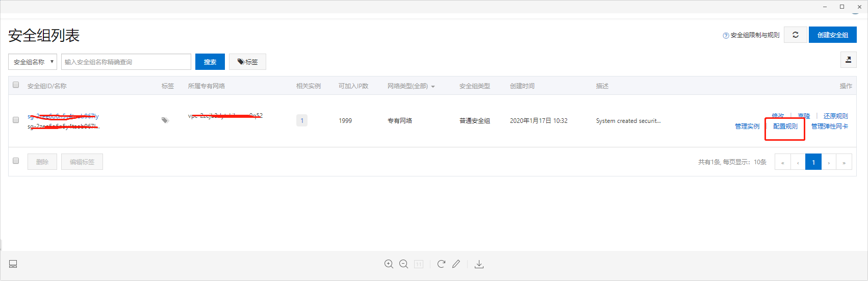Viewport: 868px width, 281px height.
Task: Click 普通安全组 cell
Action: (x=475, y=121)
